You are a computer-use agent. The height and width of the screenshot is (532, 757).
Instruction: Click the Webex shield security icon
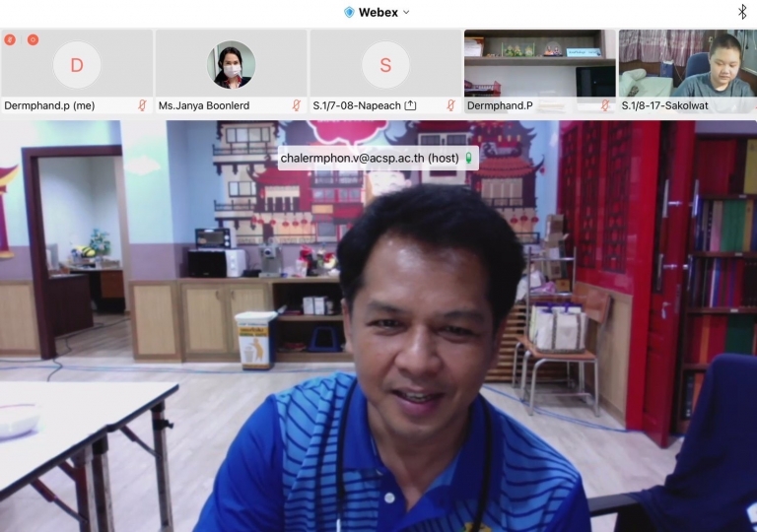pyautogui.click(x=349, y=13)
